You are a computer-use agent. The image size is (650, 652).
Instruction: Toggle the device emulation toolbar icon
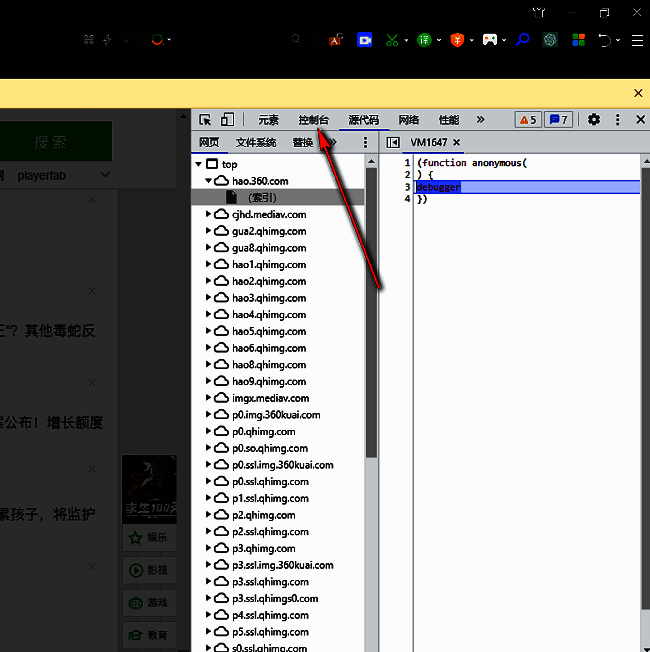coord(227,120)
